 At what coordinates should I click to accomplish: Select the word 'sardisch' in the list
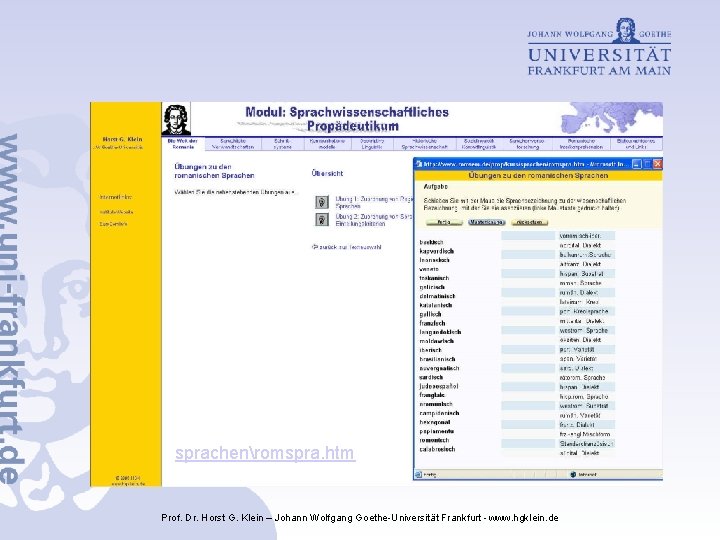[431, 377]
